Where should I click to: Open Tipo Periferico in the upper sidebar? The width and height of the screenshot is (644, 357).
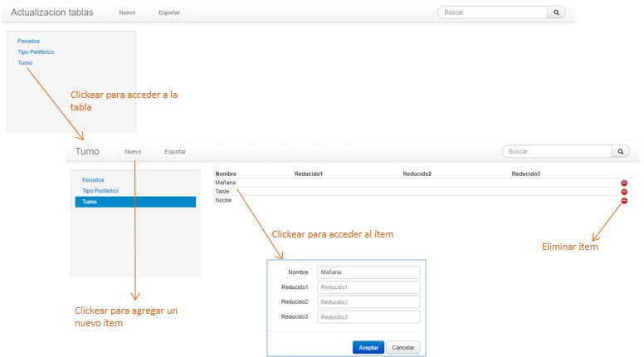[36, 51]
